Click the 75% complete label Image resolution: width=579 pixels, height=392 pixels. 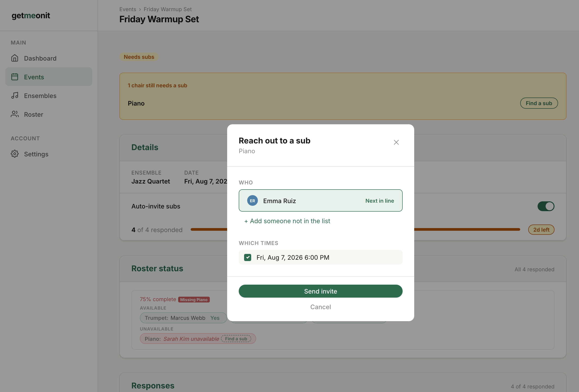click(x=158, y=299)
